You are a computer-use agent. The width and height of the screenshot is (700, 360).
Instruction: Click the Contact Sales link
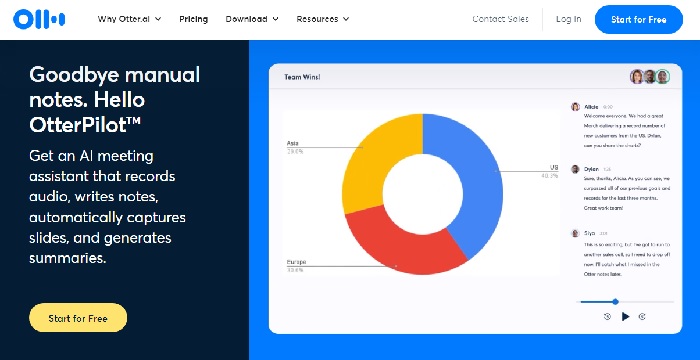500,19
